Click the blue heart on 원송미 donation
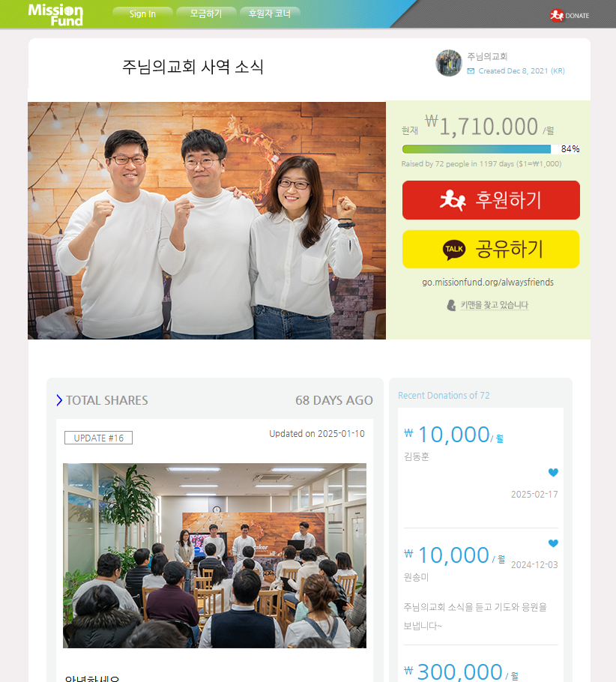Image resolution: width=616 pixels, height=682 pixels. pyautogui.click(x=553, y=543)
